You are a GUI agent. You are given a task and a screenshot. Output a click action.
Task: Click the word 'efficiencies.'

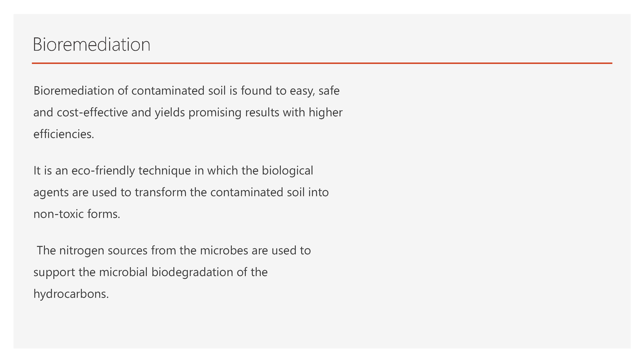(x=64, y=134)
